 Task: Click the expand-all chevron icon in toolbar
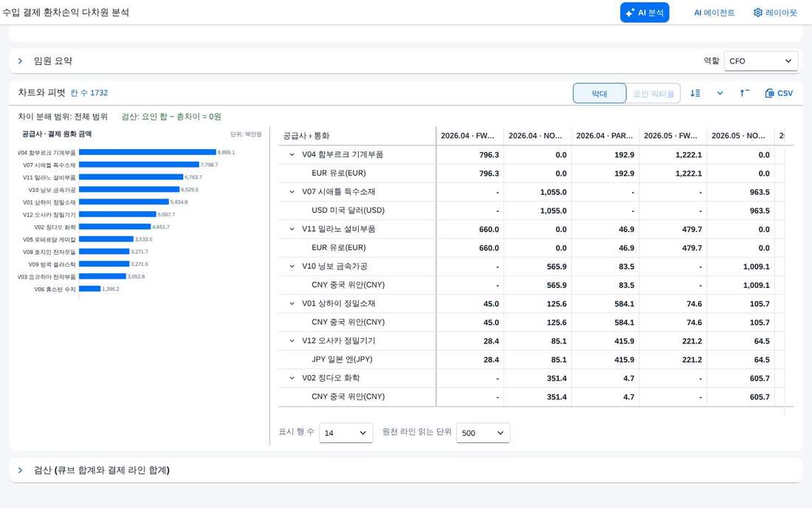(x=720, y=93)
